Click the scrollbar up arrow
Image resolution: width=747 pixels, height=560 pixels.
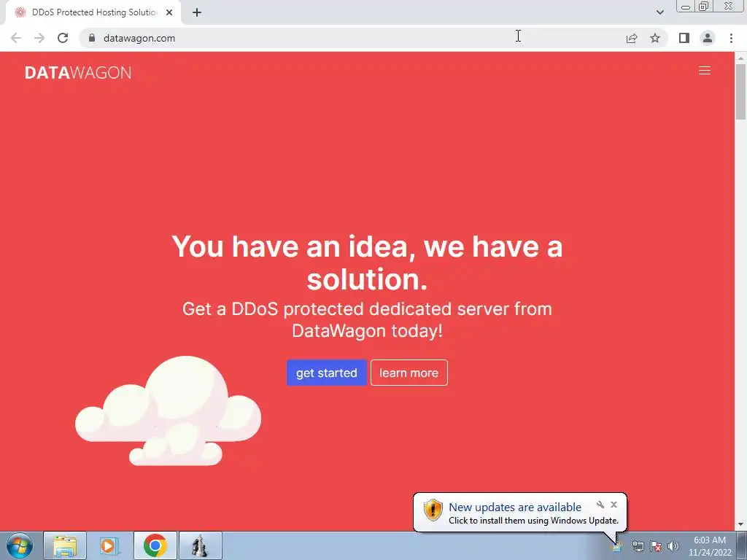click(x=740, y=58)
